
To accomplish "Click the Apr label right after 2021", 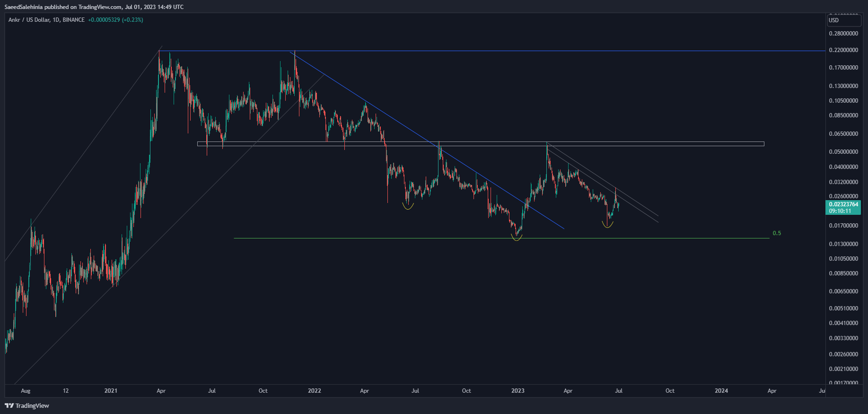I will click(x=161, y=391).
